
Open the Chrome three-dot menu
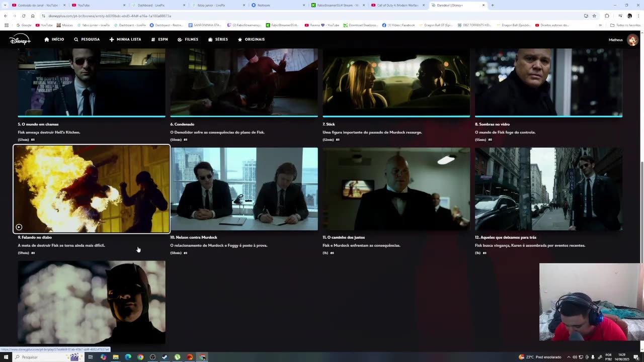(x=638, y=16)
